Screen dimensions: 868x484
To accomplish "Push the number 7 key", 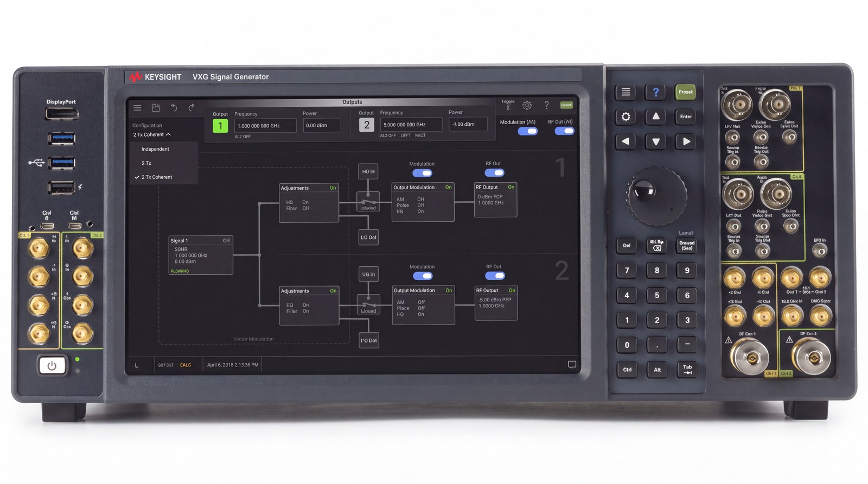I will click(627, 270).
